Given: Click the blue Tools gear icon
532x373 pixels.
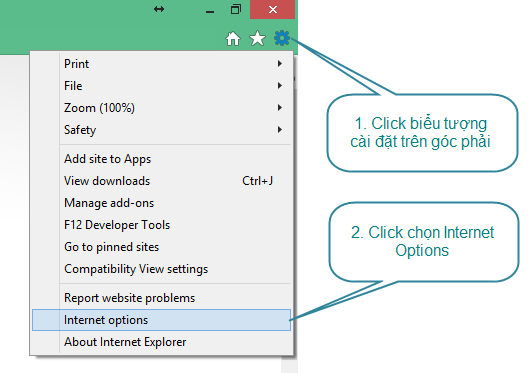Looking at the screenshot, I should pos(282,38).
